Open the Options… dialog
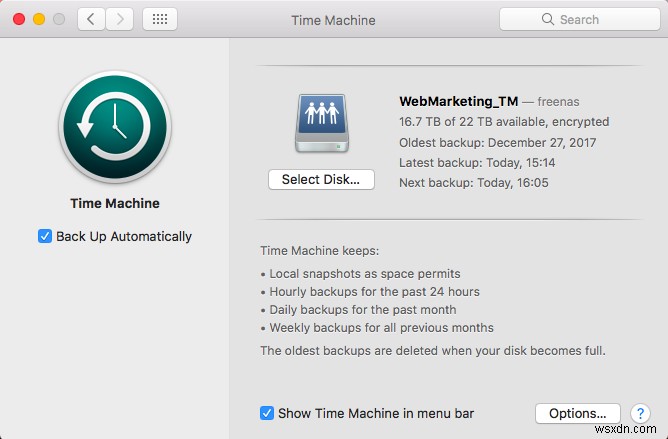The height and width of the screenshot is (439, 668). pyautogui.click(x=577, y=413)
